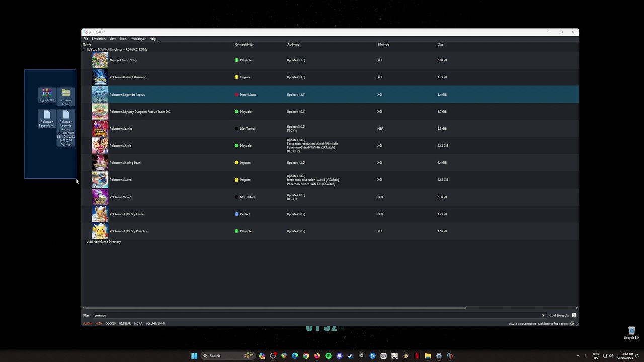Open Firefox from the taskbar
Viewport: 644px width, 362px height.
tap(317, 356)
